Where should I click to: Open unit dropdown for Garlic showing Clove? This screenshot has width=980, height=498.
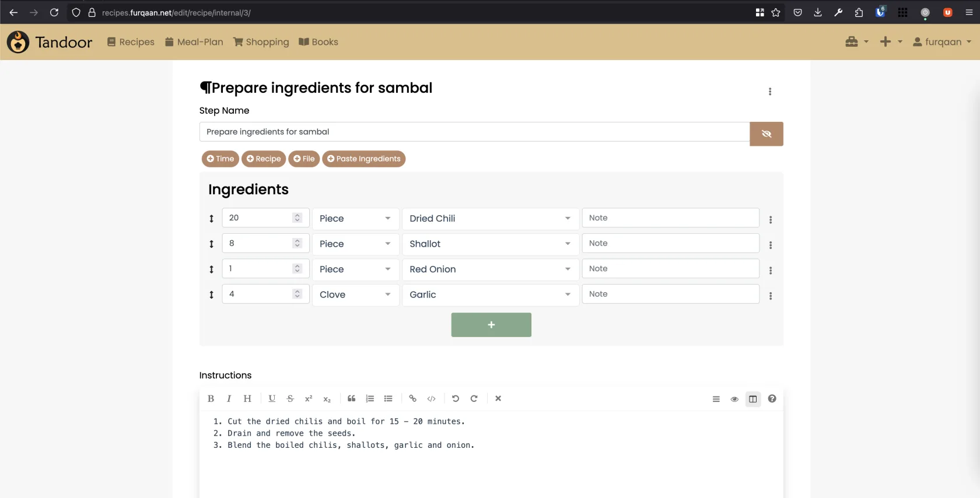coord(355,295)
